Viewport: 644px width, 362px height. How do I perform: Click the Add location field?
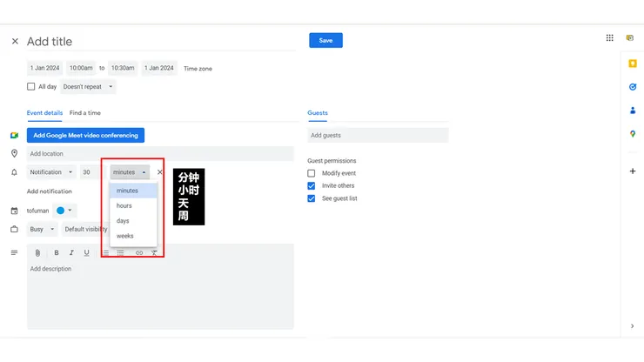pyautogui.click(x=160, y=154)
